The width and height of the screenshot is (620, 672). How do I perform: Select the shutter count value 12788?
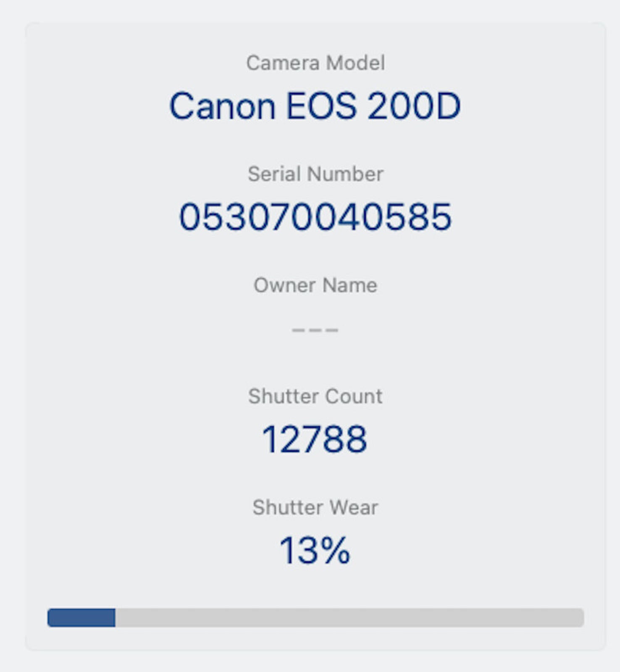pyautogui.click(x=315, y=439)
